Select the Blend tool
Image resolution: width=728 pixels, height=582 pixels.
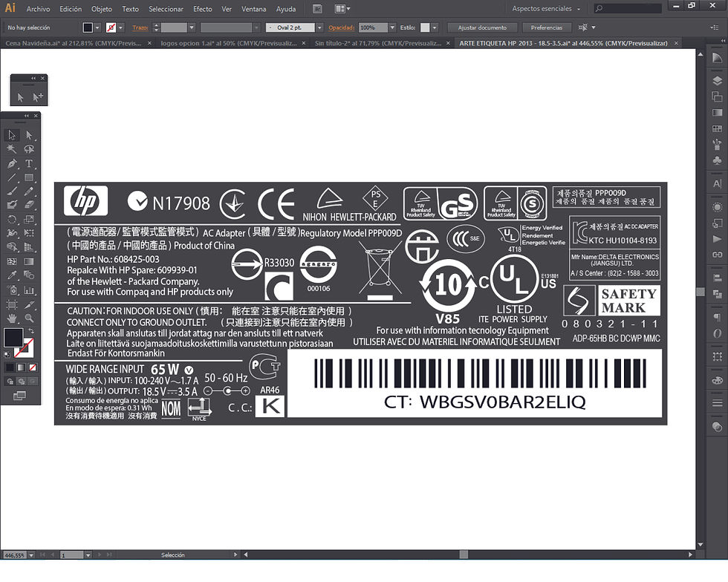pos(29,275)
